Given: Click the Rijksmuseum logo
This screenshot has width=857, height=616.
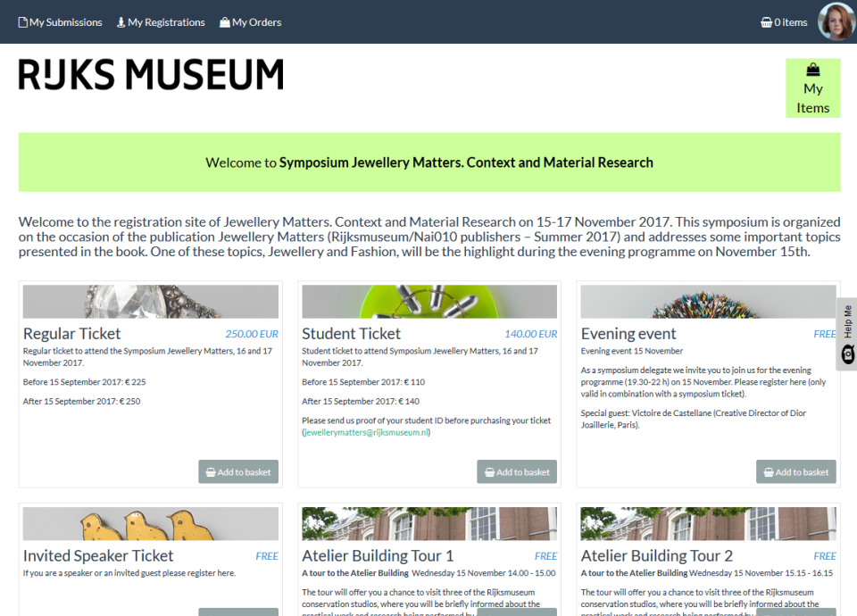Looking at the screenshot, I should click(151, 74).
